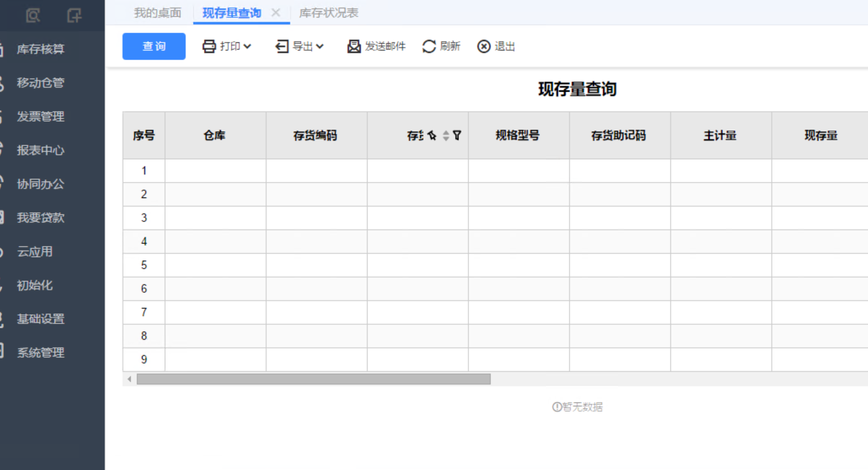Screen dimensions: 868x470
Task: Open 系统管理 in sidebar
Action: point(40,352)
